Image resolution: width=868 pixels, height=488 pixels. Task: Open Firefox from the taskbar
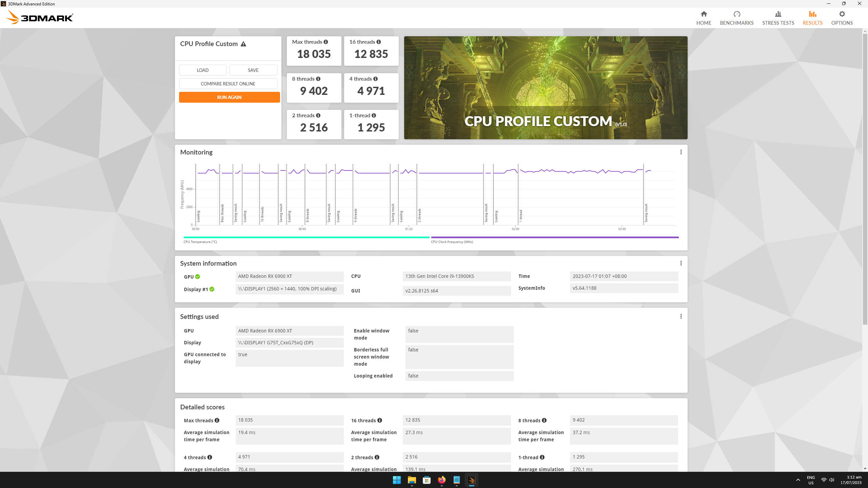click(x=441, y=480)
